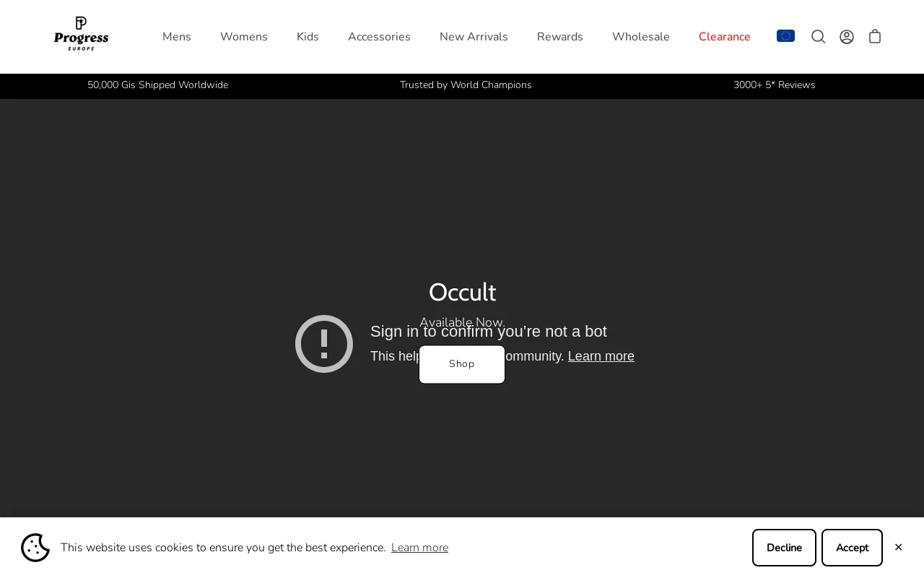Screen dimensions: 924x578
Task: Click the video error exclamation icon
Action: click(x=324, y=344)
